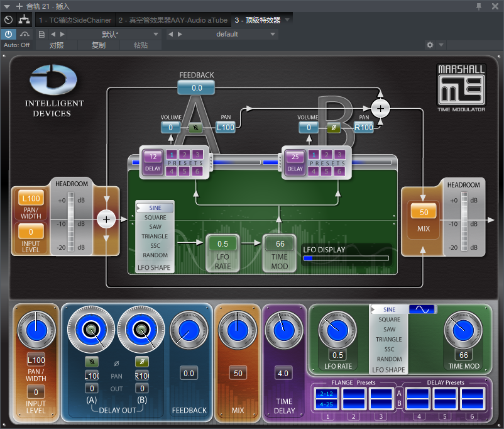Select preset 5 for delay A
This screenshot has width=504, height=429.
coord(185,171)
